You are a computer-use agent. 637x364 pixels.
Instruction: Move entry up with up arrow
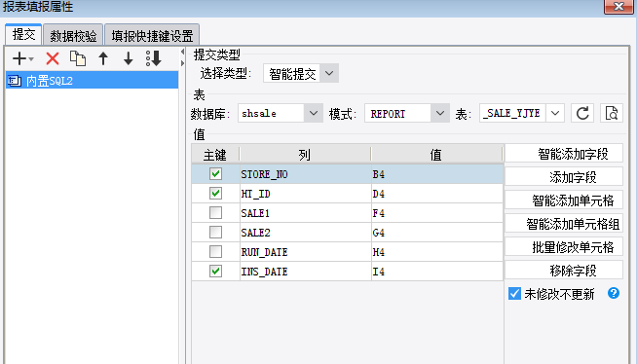[x=103, y=58]
